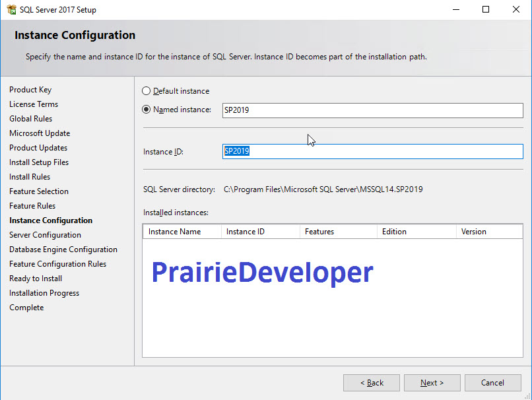Viewport: 532px width, 400px height.
Task: Go to Install Setup Files step
Action: coord(39,162)
